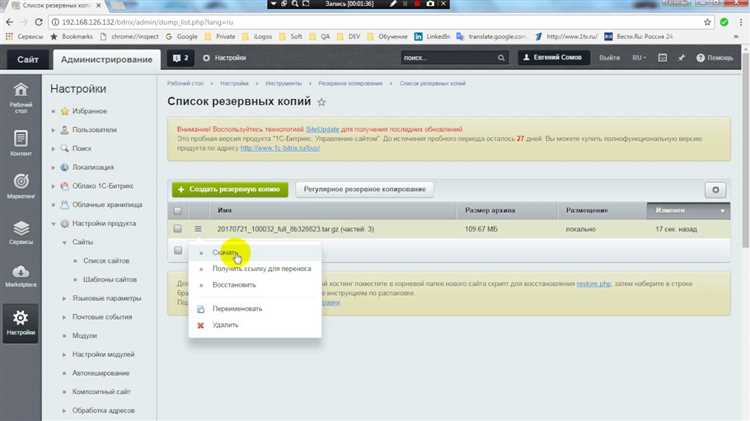Screen dimensions: 750x421
Task: Expand Поиск tree node
Action: click(53, 148)
